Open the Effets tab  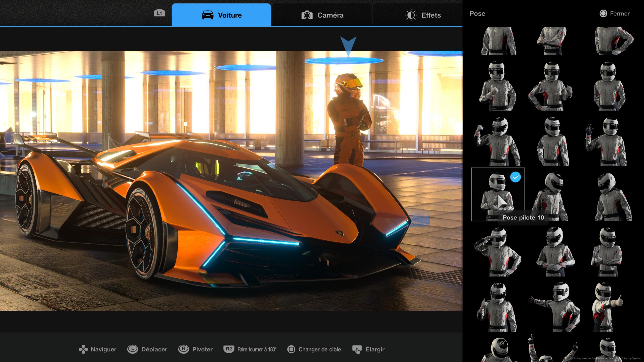point(423,15)
